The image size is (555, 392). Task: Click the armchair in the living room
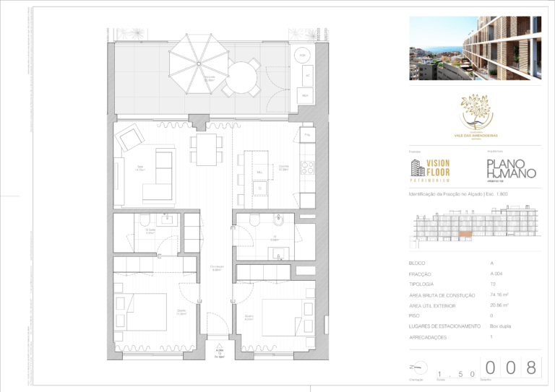coord(130,136)
